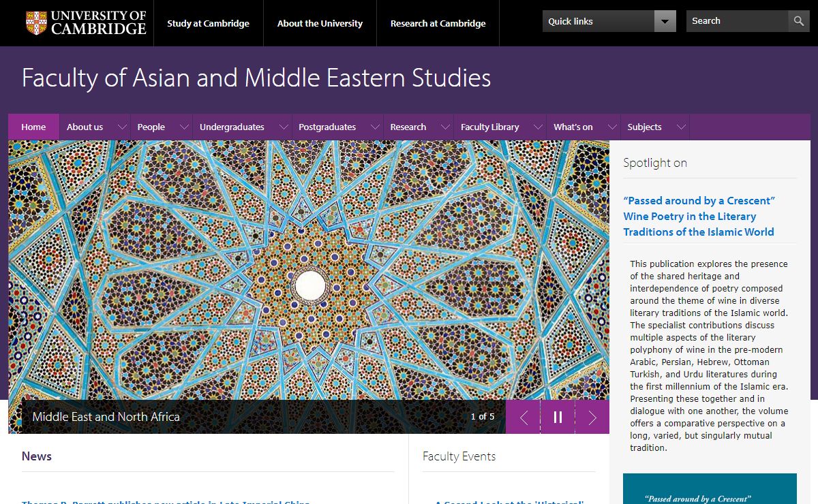818x504 pixels.
Task: Open the Research menu item
Action: (x=408, y=127)
